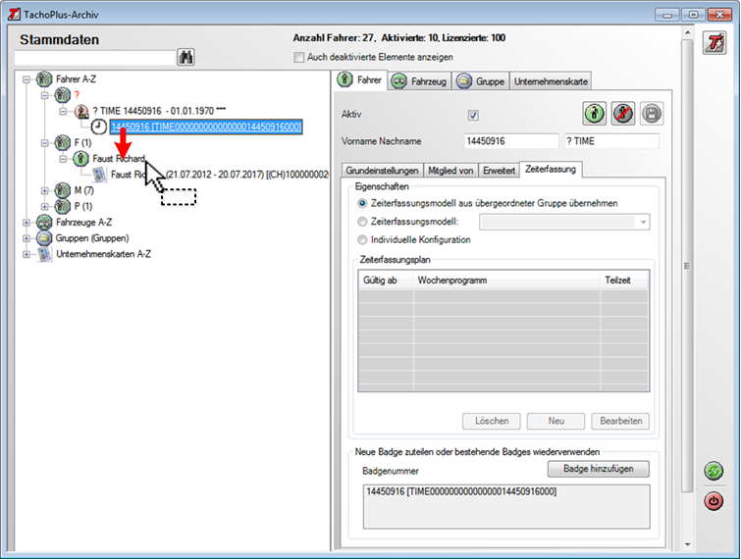Click the driver card icon under Faust Richard
Screen dimensions: 741x560
(99, 175)
